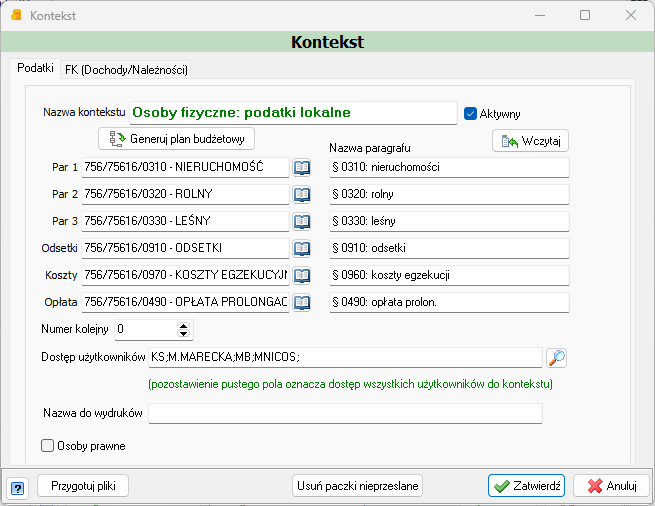Click Generuj plan budżetowy button

pos(176,139)
